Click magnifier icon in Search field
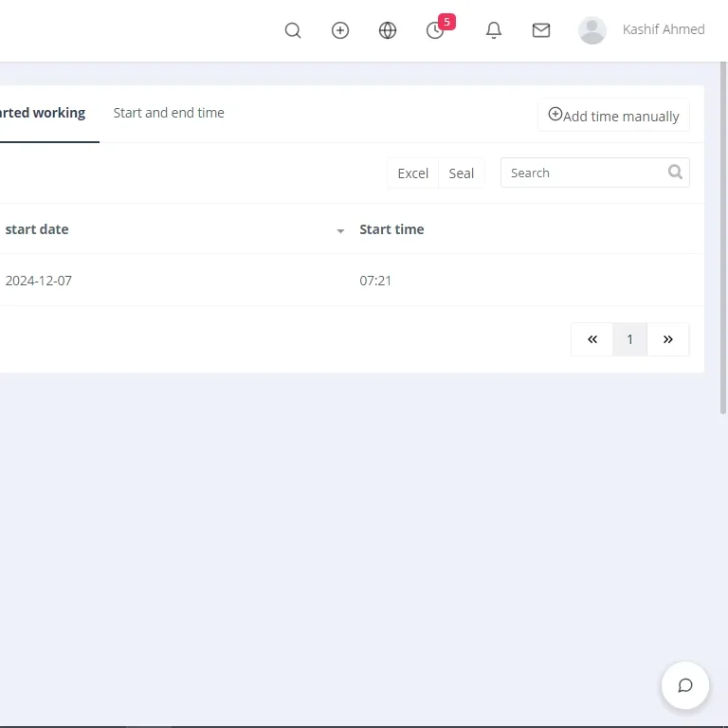The height and width of the screenshot is (728, 728). click(x=675, y=173)
